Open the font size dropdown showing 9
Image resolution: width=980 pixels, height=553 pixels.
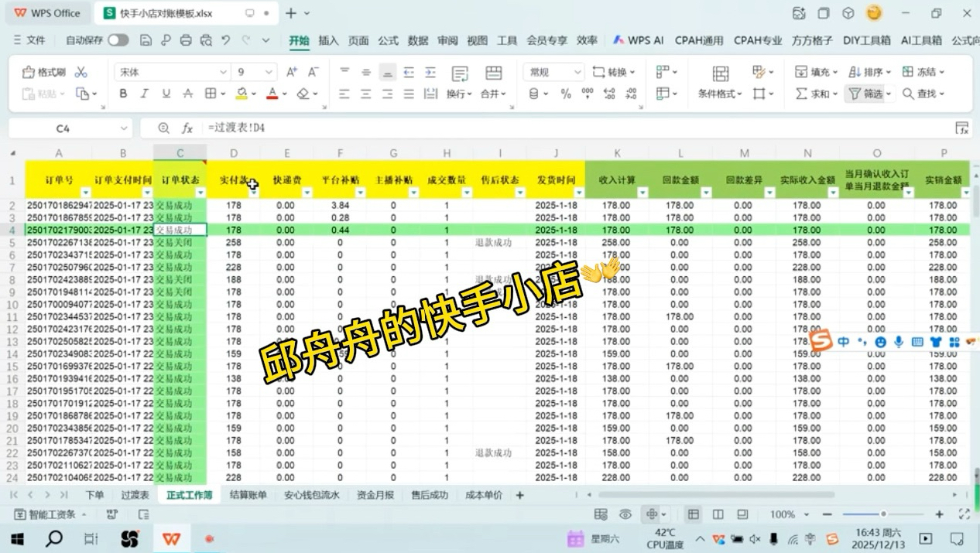pos(269,72)
